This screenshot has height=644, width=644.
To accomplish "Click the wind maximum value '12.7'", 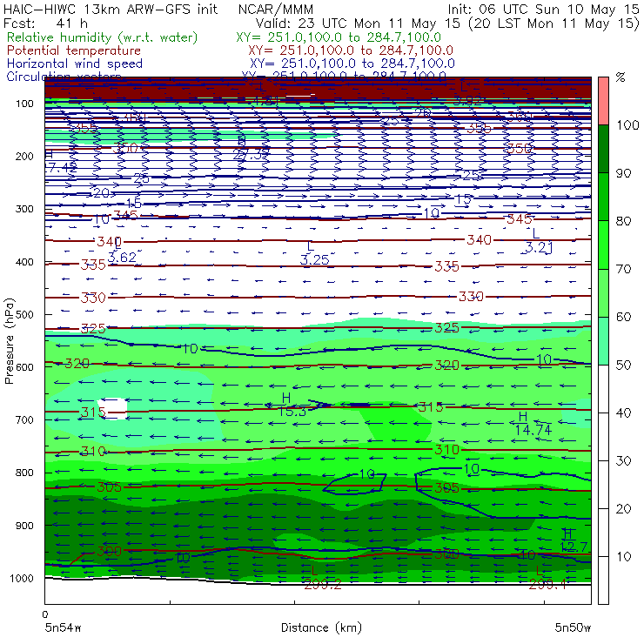I will (574, 547).
